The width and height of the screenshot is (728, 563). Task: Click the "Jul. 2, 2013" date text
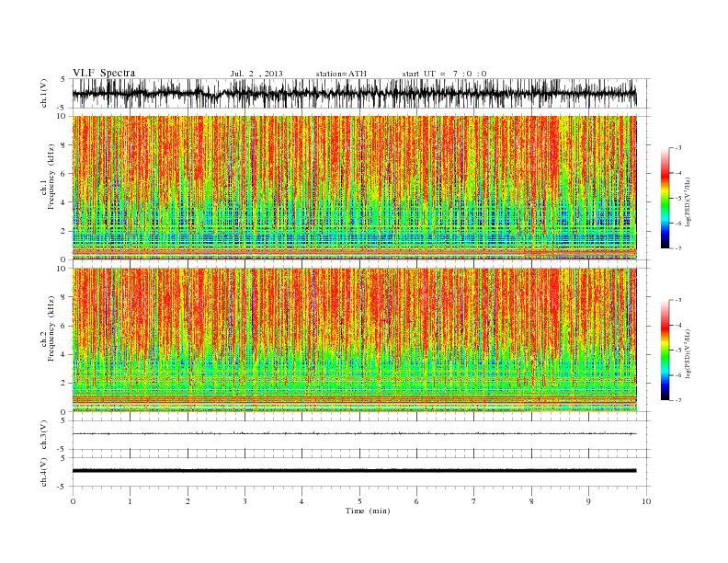pos(256,74)
